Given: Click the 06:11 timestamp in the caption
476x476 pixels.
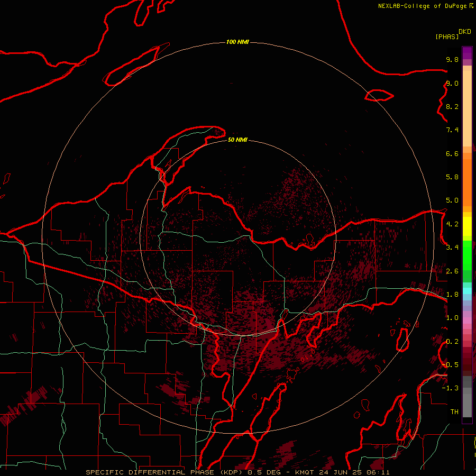Looking at the screenshot, I should tap(378, 472).
